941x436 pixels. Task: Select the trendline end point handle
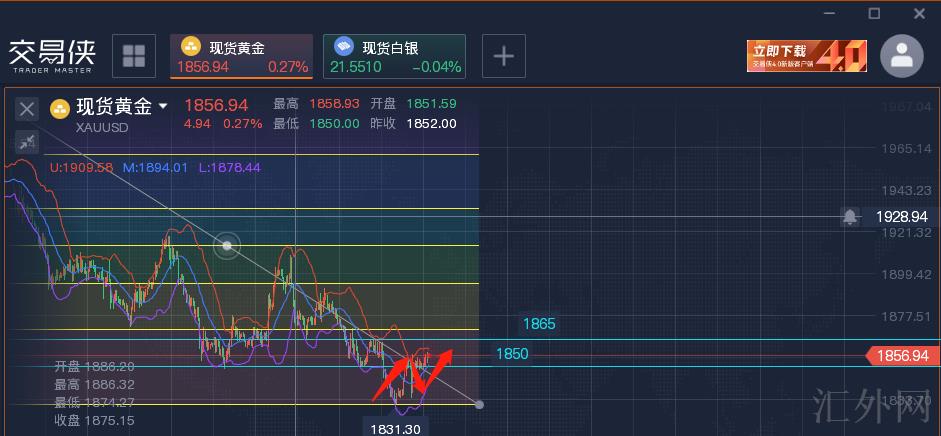[x=479, y=404]
